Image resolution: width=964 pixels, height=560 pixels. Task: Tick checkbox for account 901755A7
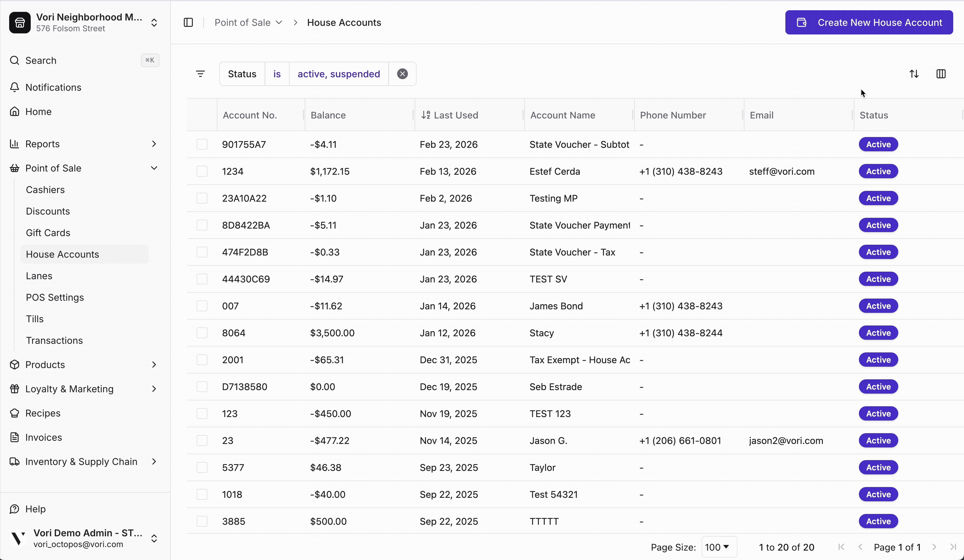click(x=202, y=145)
